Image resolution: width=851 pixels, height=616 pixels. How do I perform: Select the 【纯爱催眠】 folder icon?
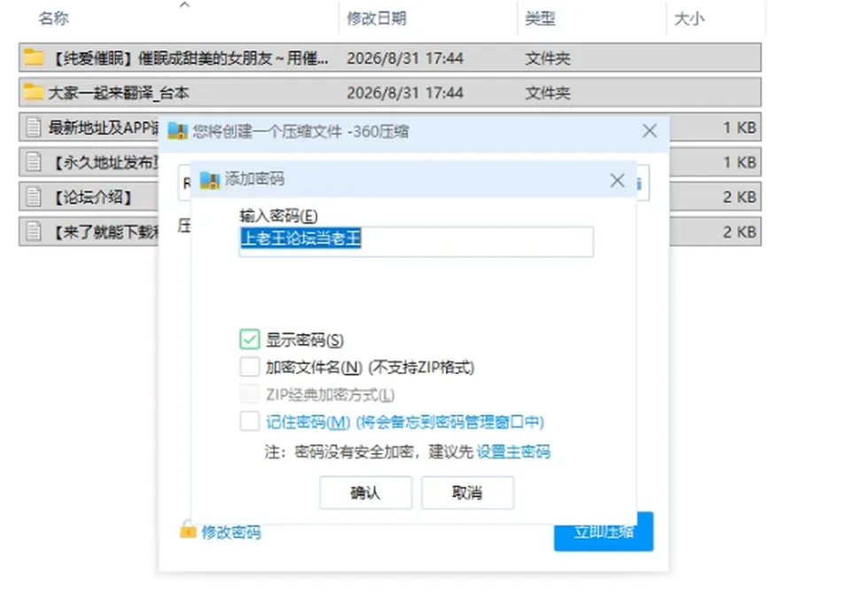pos(34,57)
